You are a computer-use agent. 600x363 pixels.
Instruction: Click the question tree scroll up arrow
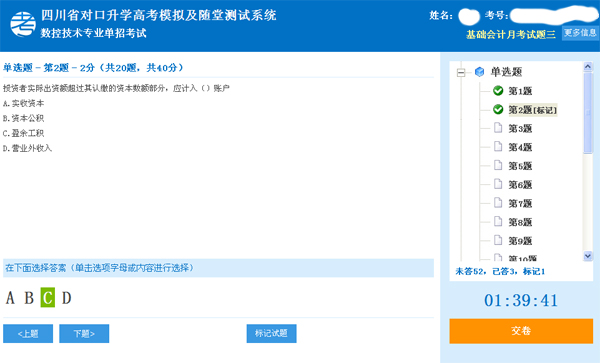(588, 67)
